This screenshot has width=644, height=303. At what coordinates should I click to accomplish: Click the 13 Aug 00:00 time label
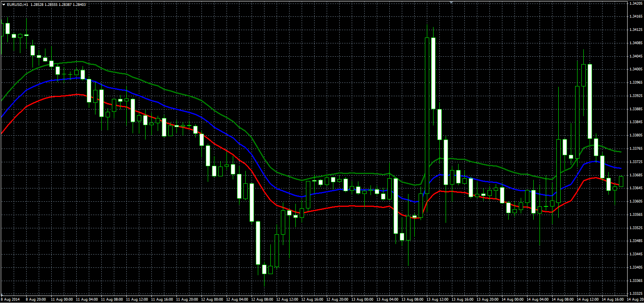click(x=362, y=299)
